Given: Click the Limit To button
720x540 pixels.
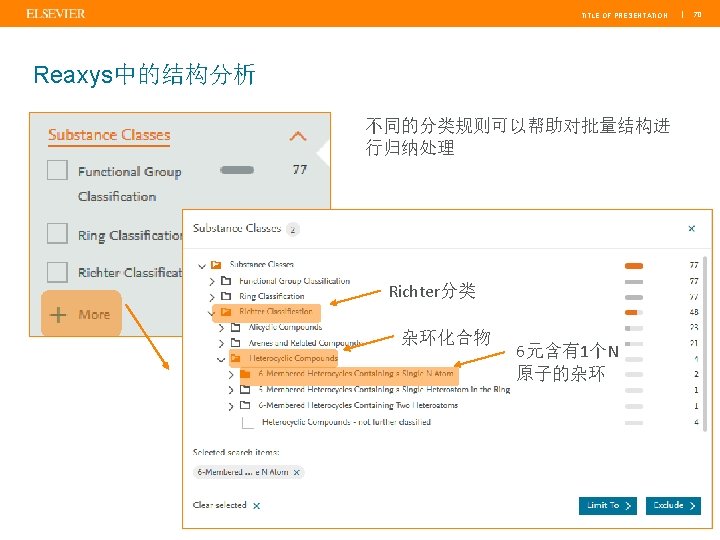Looking at the screenshot, I should click(x=608, y=506).
